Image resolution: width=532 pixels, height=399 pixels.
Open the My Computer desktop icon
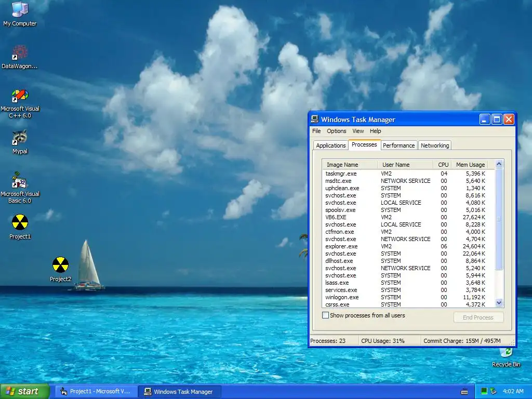click(x=20, y=13)
